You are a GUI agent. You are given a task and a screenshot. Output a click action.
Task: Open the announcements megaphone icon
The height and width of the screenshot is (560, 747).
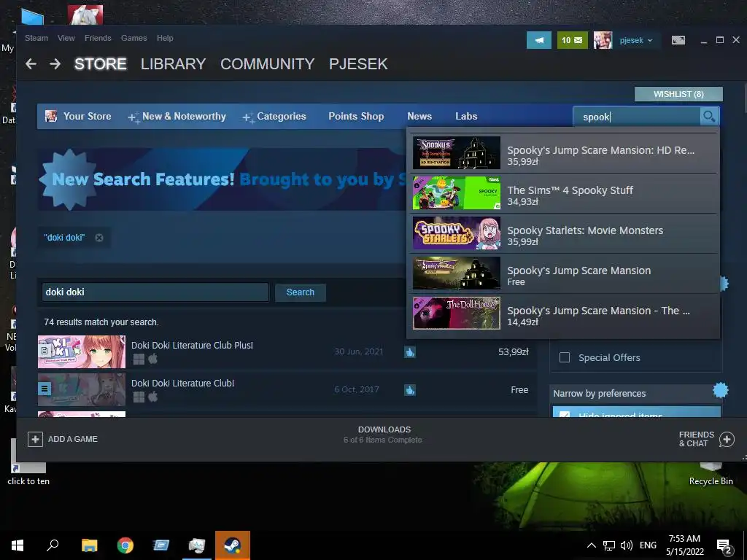539,41
